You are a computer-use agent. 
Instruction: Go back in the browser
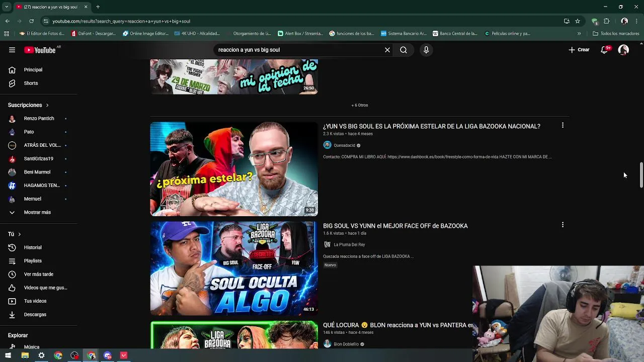click(x=8, y=21)
